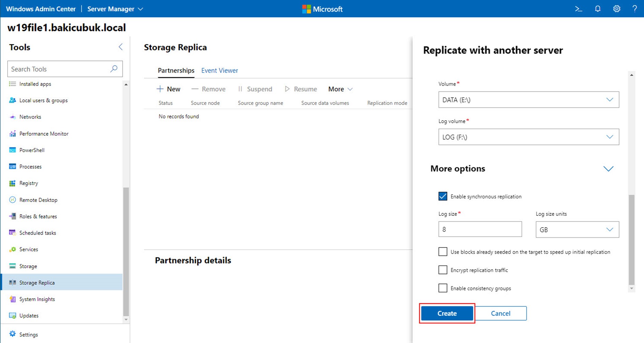Open settings gear in top bar
The image size is (644, 343).
(x=617, y=9)
